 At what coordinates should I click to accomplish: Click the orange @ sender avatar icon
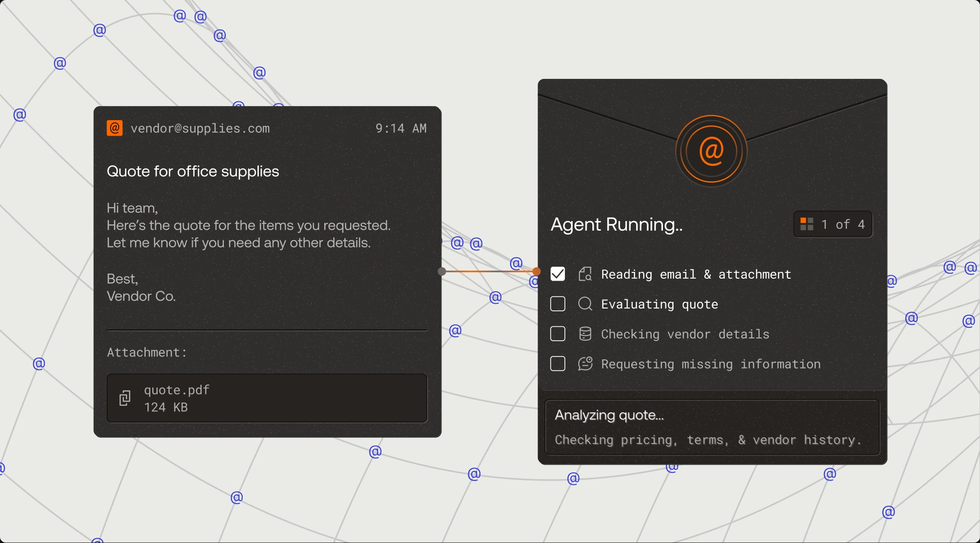click(114, 128)
